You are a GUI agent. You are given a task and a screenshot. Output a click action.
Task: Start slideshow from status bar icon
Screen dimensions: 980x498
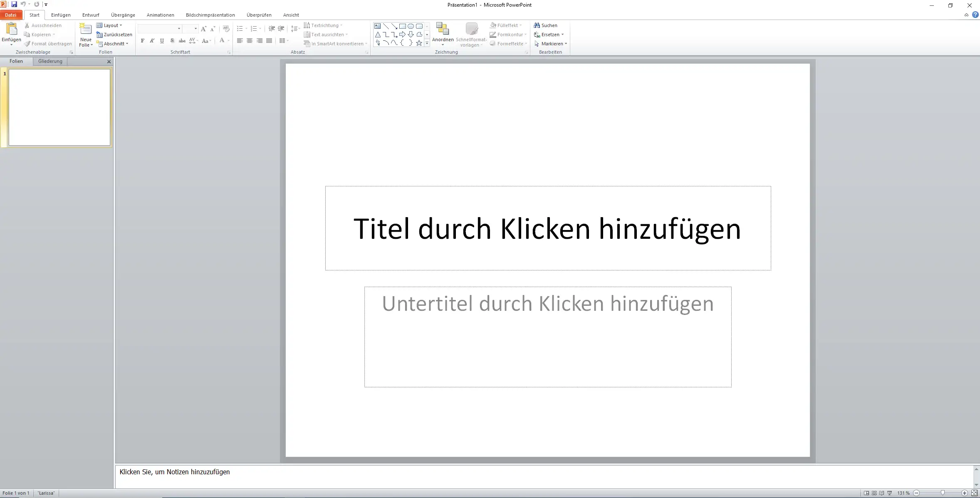coord(889,493)
